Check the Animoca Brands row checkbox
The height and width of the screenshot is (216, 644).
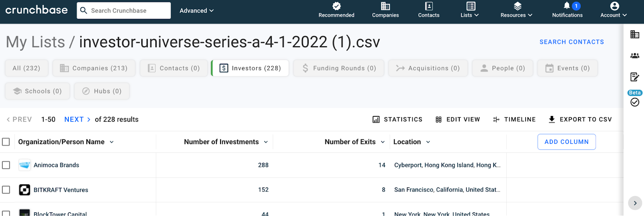point(6,165)
